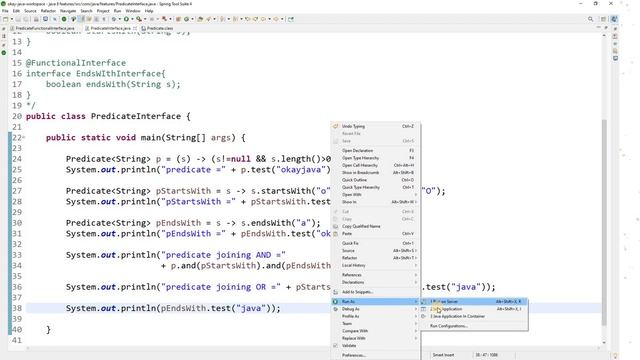This screenshot has height=360, width=640.
Task: Choose Show in Breadcrumb in context menu
Action: tap(375, 173)
